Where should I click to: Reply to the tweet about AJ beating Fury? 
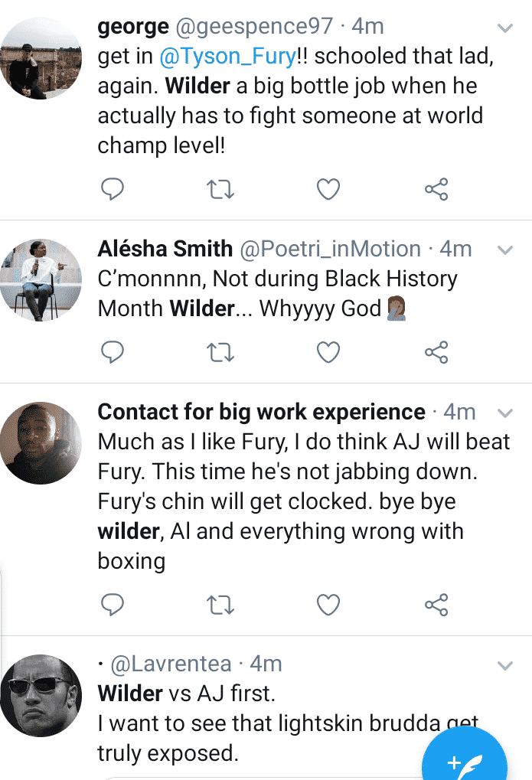tap(113, 605)
